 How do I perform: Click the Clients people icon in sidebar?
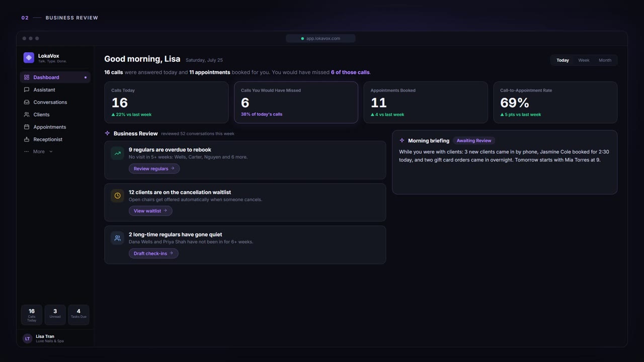27,115
